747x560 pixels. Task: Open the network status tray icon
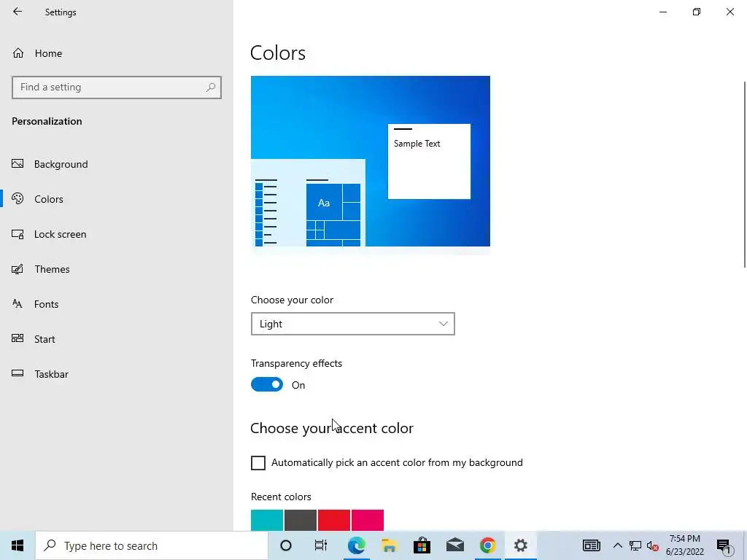click(635, 545)
